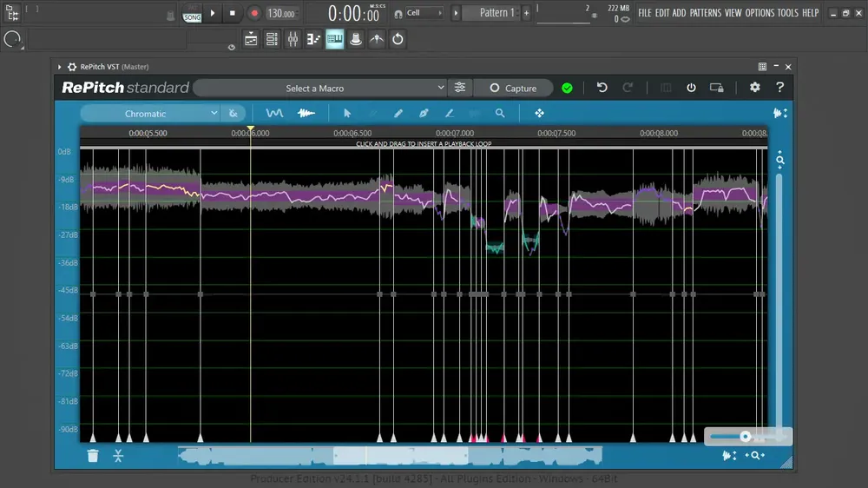Image resolution: width=868 pixels, height=488 pixels.
Task: Open the Select a Macro dropdown
Action: point(321,88)
